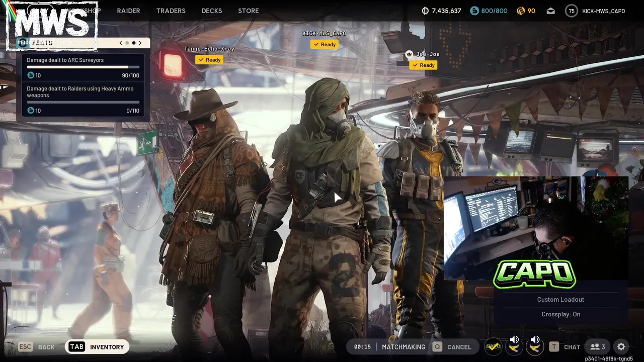Click the Q key icon
This screenshot has width=644, height=362.
tap(437, 347)
